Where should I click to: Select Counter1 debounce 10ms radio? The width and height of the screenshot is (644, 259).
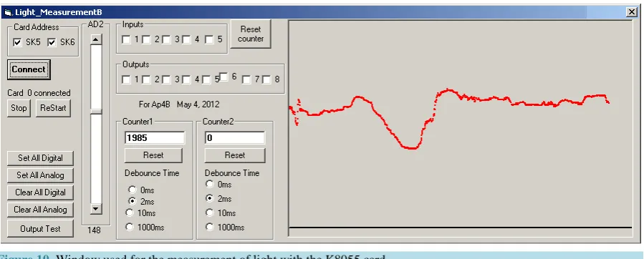click(x=130, y=212)
